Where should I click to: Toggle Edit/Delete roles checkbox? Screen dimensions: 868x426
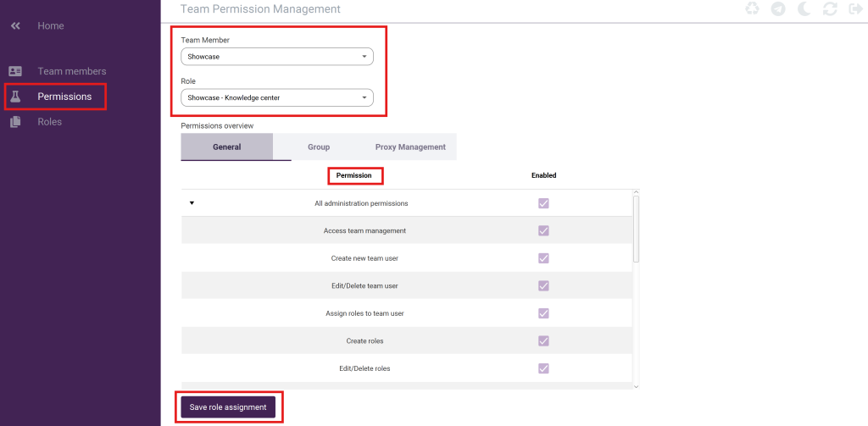coord(543,368)
